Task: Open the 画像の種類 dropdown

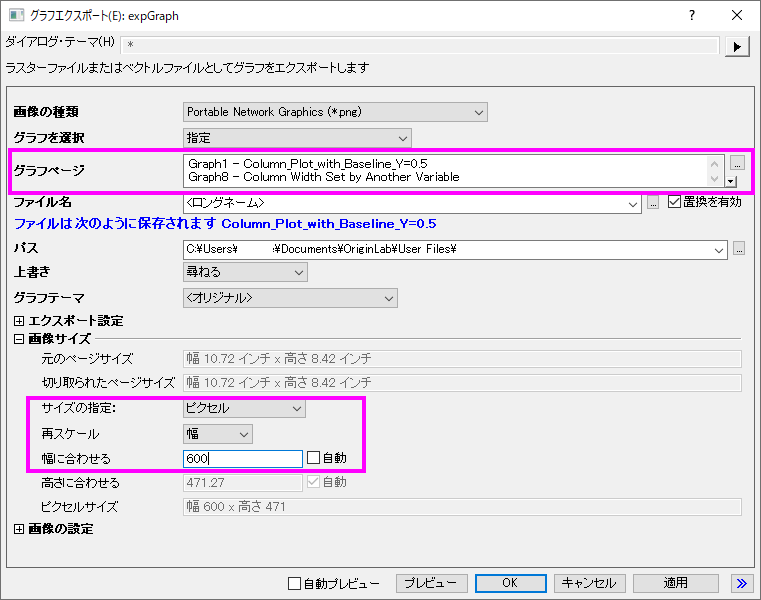Action: [335, 112]
